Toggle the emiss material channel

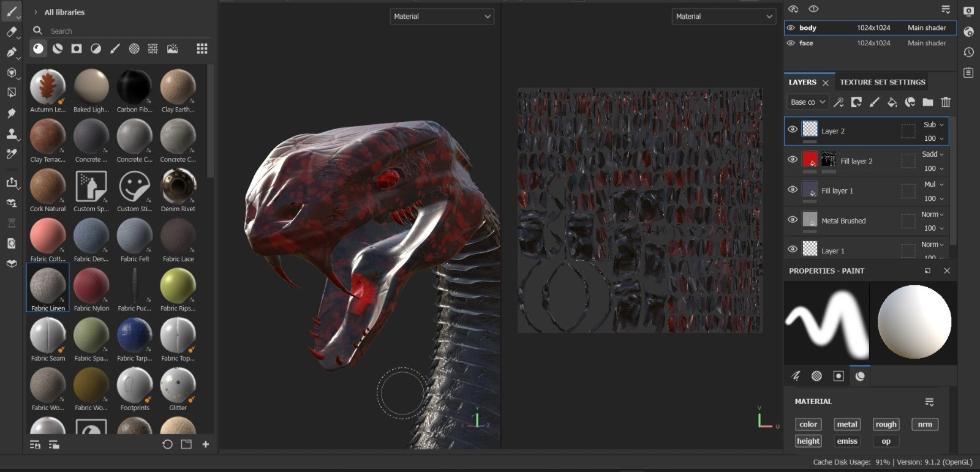click(x=847, y=441)
